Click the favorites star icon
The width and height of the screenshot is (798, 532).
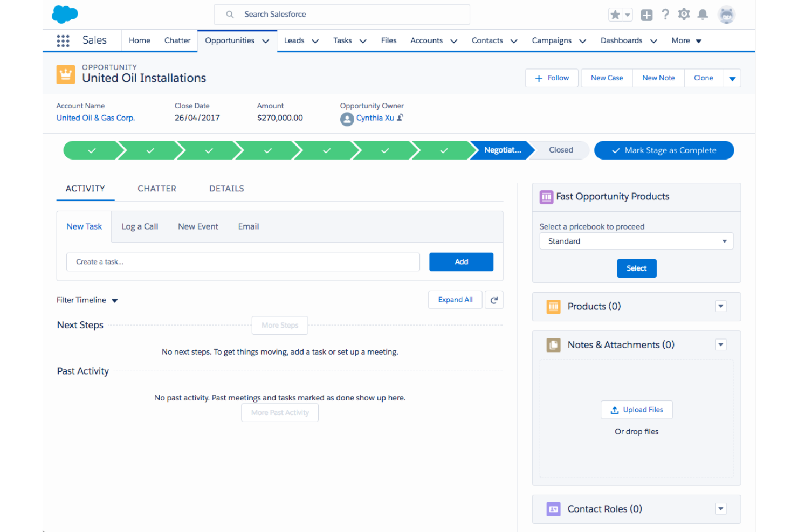click(x=615, y=15)
